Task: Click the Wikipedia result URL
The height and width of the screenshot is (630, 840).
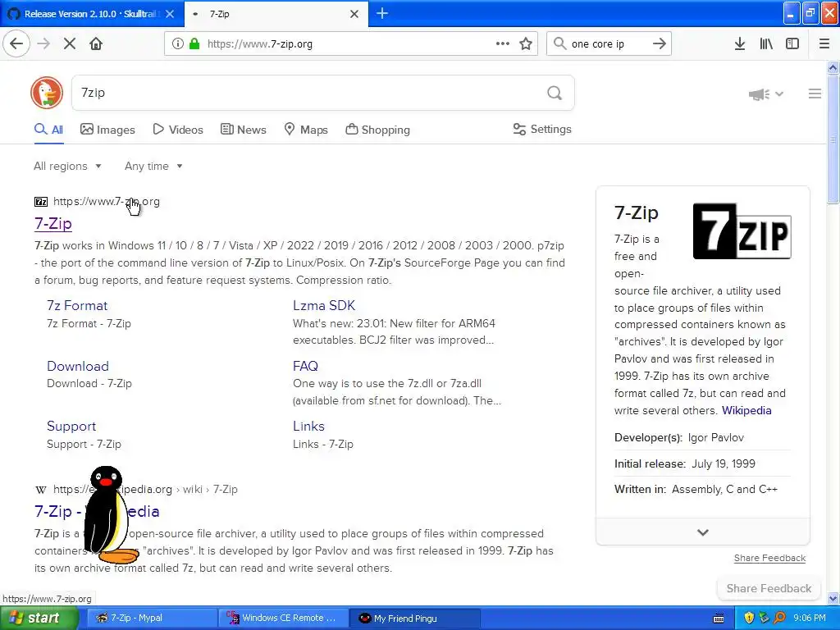Action: coord(145,489)
